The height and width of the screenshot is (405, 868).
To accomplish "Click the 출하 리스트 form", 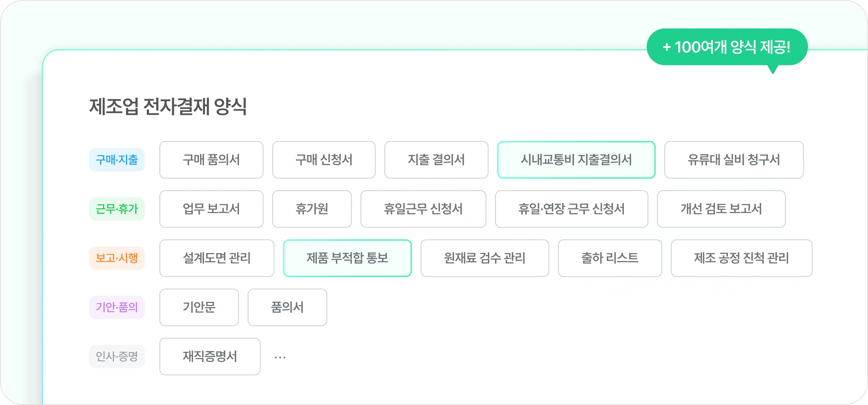I will (610, 258).
